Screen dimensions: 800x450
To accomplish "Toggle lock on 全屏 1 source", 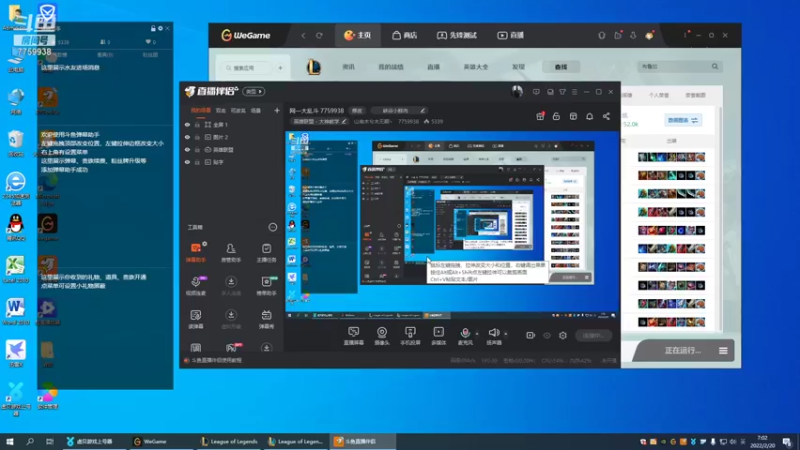I will point(197,124).
